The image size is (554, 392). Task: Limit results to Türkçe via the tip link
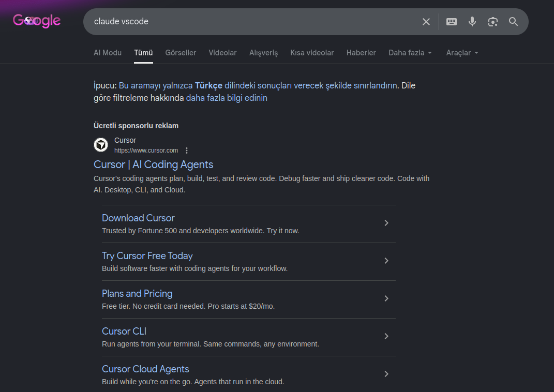click(258, 85)
